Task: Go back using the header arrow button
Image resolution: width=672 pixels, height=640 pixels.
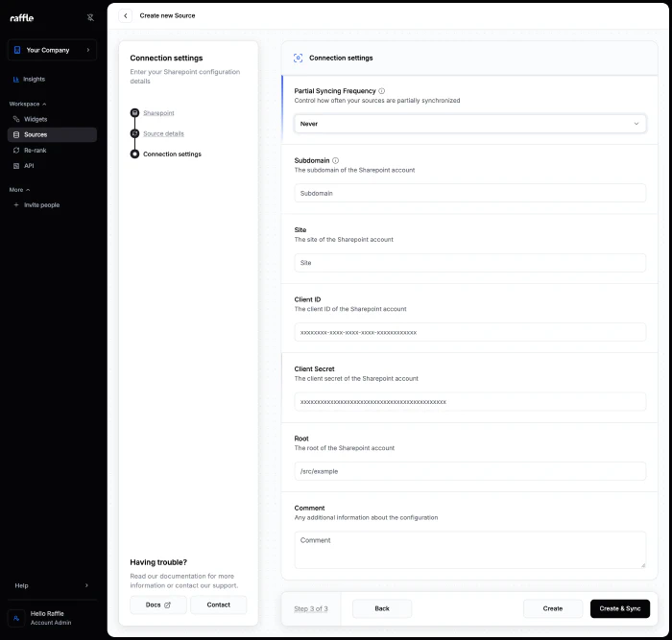Action: pyautogui.click(x=125, y=16)
